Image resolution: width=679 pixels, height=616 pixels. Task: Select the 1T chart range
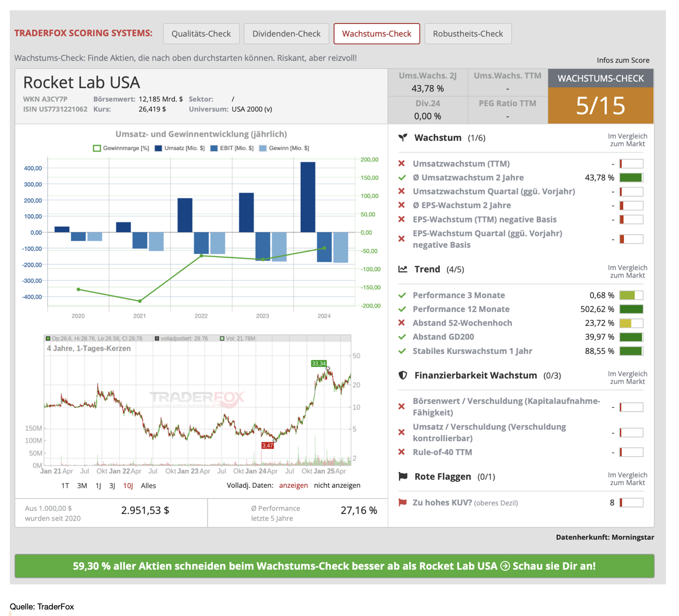click(65, 486)
